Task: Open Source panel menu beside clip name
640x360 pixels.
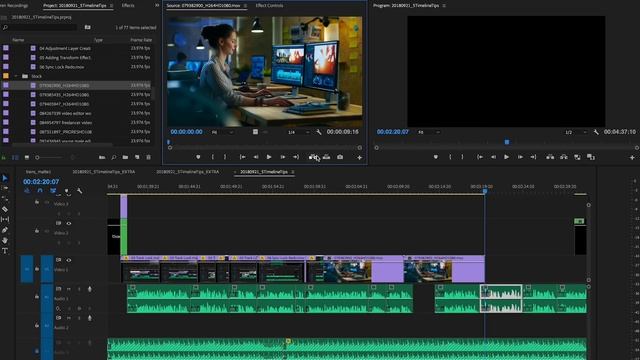Action: pos(245,6)
